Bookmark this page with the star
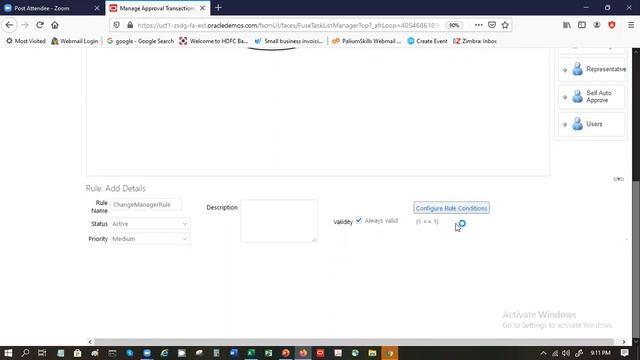640x360 pixels. 505,25
